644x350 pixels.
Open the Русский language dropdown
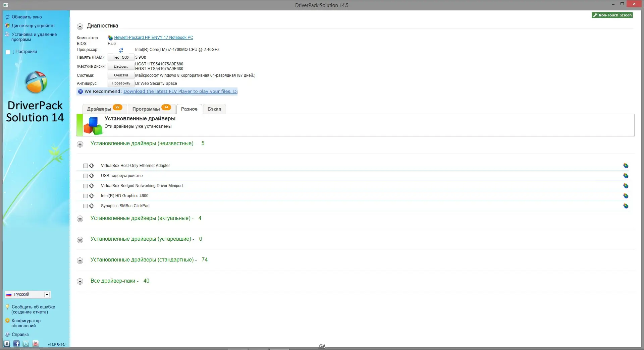pyautogui.click(x=28, y=294)
